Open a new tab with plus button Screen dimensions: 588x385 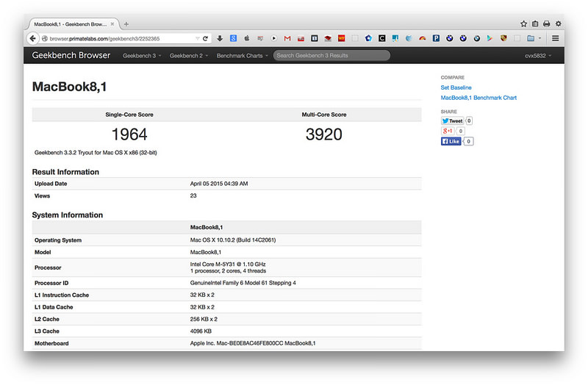click(126, 24)
